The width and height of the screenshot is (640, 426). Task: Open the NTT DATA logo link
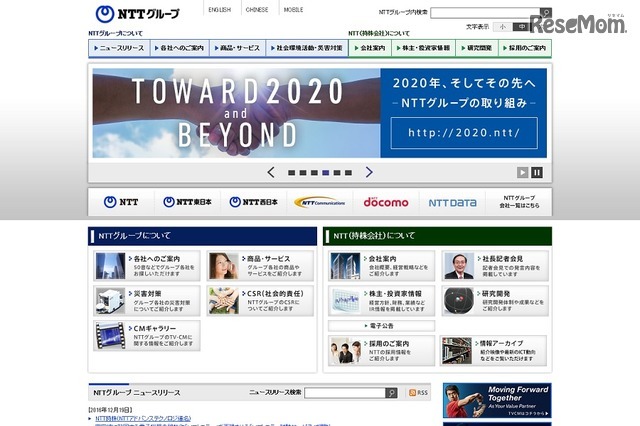[452, 202]
